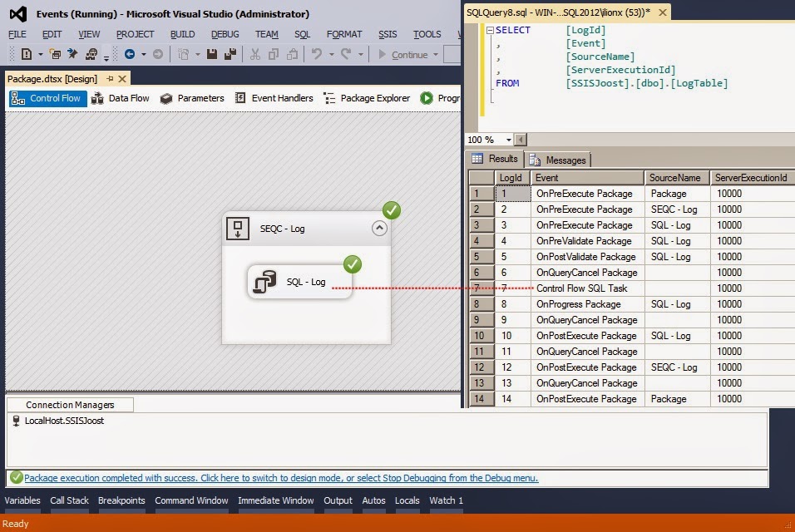Click the add-item clipboard toolbar icon
The height and width of the screenshot is (532, 795).
tap(184, 54)
